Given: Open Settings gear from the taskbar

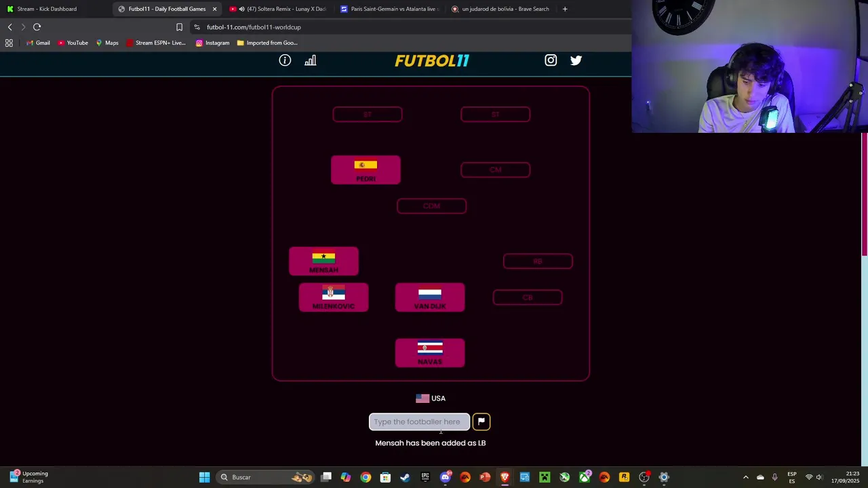Looking at the screenshot, I should tap(664, 477).
